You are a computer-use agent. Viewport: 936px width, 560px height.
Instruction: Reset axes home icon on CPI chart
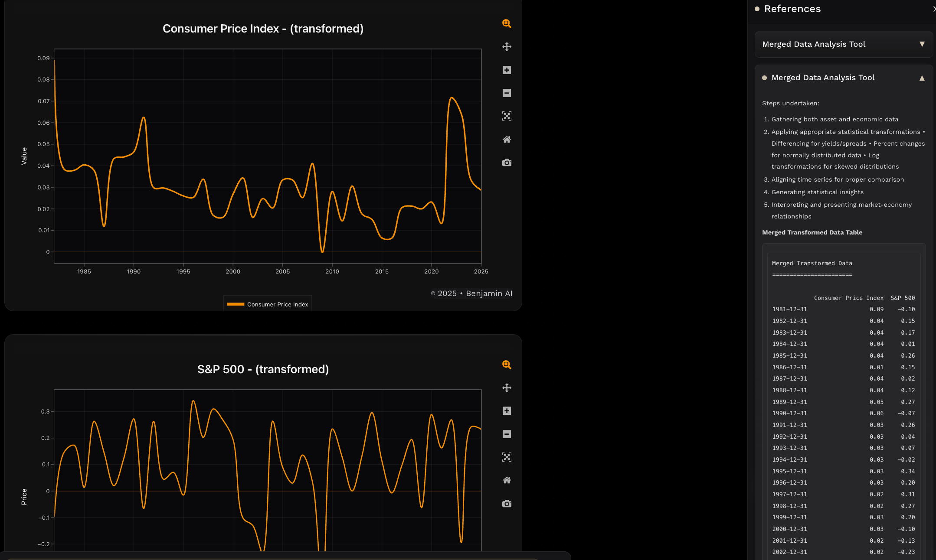(x=507, y=140)
